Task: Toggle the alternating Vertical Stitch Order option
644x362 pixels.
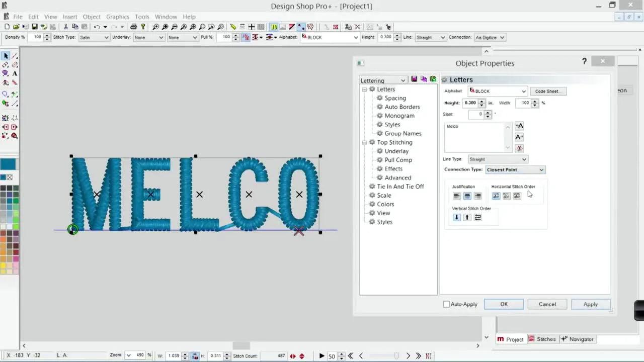Action: click(x=477, y=217)
